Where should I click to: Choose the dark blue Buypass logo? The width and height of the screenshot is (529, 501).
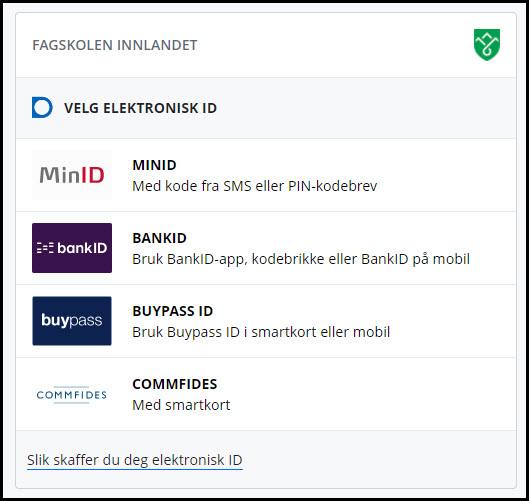click(x=72, y=321)
